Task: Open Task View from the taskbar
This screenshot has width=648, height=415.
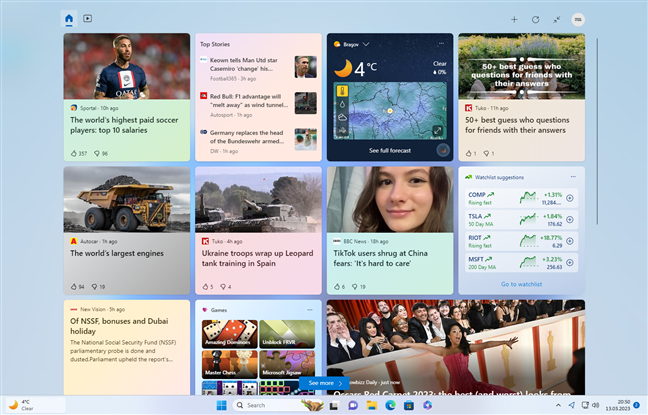Action: (334, 405)
